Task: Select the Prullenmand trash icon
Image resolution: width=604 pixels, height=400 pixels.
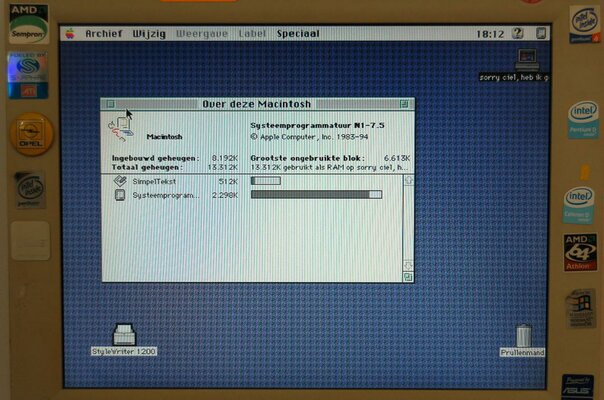Action: (523, 334)
